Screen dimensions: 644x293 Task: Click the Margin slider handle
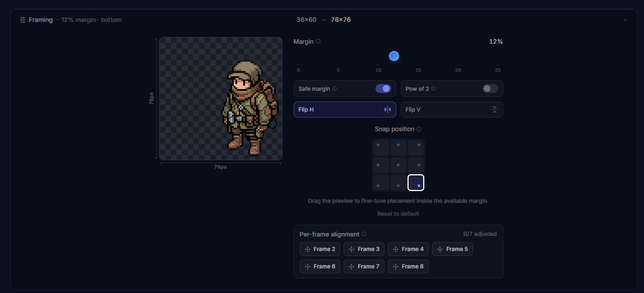[394, 56]
